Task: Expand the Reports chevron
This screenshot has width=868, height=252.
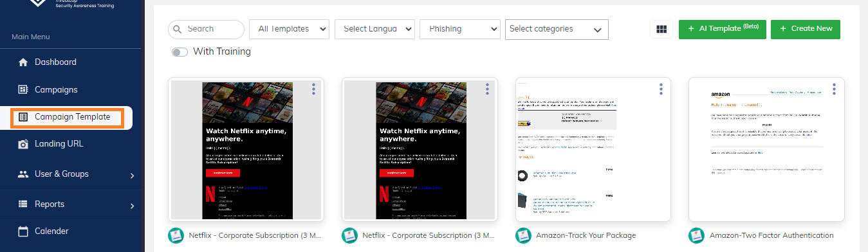Action: coord(132,206)
